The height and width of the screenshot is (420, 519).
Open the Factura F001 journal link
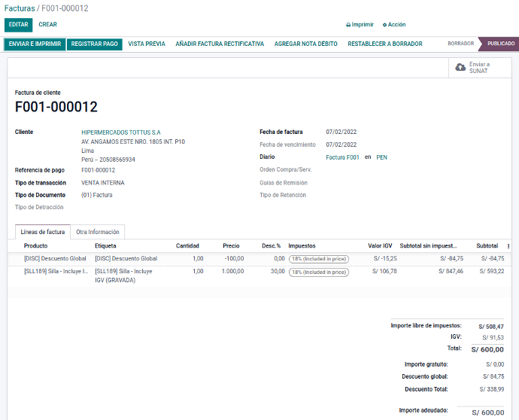(343, 157)
